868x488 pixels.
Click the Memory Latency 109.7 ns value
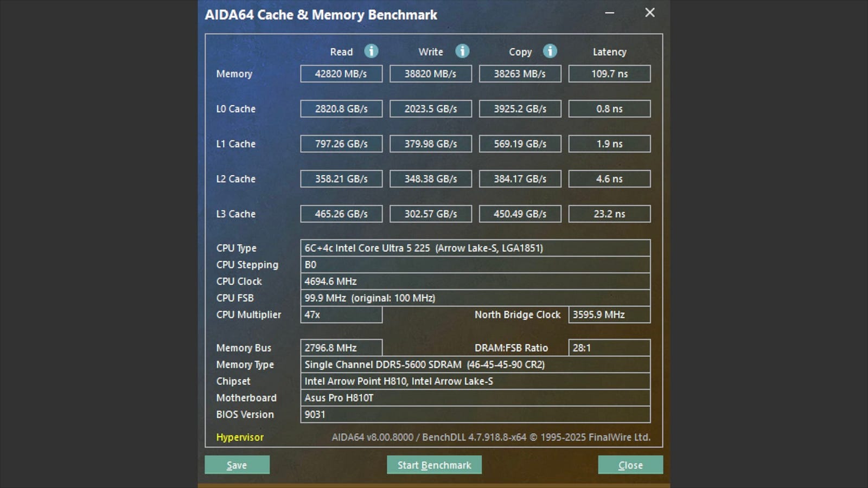(609, 74)
